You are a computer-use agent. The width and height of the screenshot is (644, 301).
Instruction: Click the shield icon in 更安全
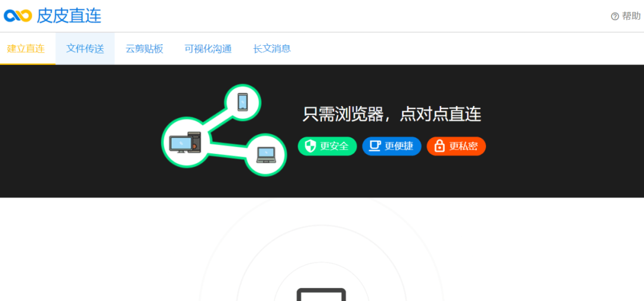click(311, 146)
